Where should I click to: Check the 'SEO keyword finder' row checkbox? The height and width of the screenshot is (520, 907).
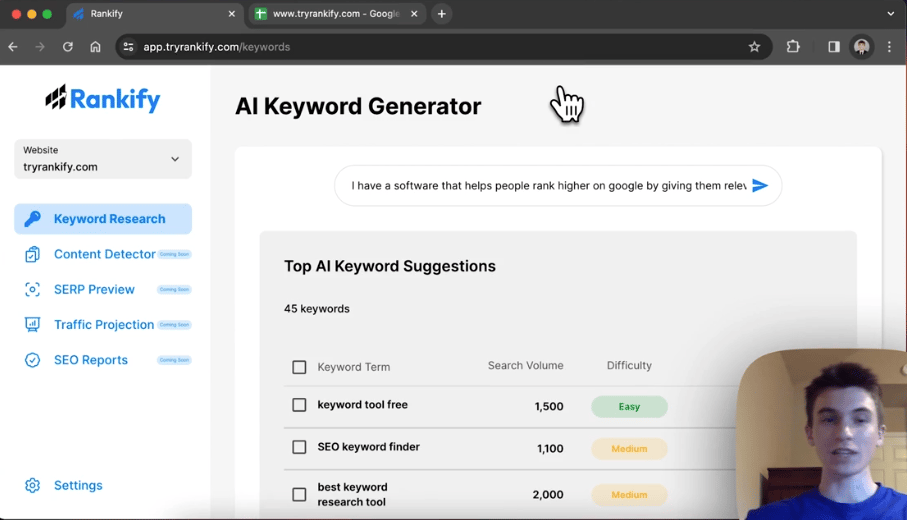click(299, 447)
